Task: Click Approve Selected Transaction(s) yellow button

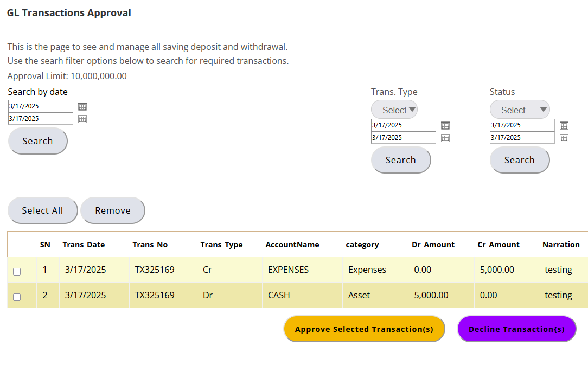Action: coord(364,329)
